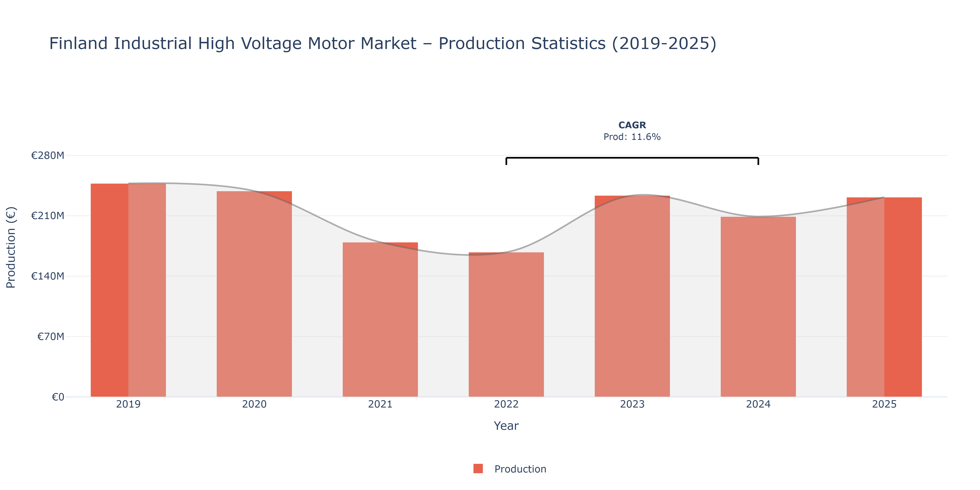
Task: Click the '2025' x-axis label
Action: 884,404
